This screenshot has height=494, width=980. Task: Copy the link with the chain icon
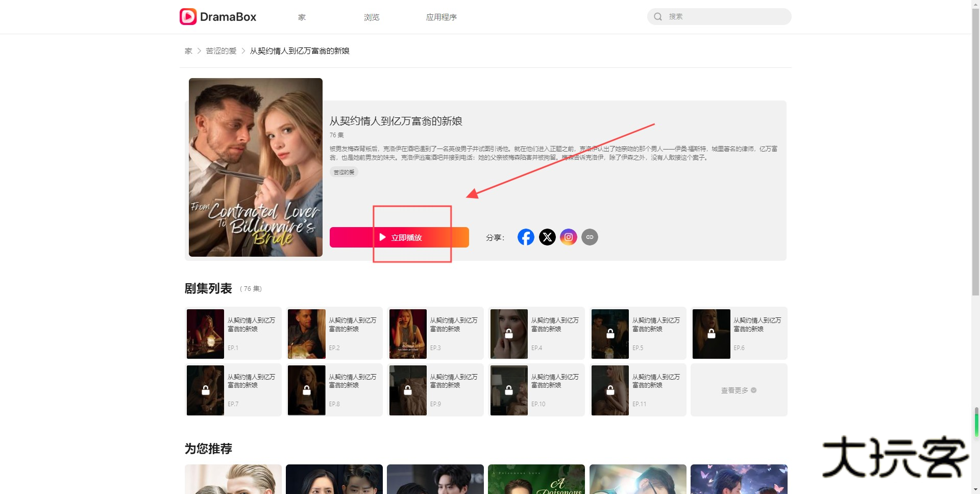[x=590, y=237]
